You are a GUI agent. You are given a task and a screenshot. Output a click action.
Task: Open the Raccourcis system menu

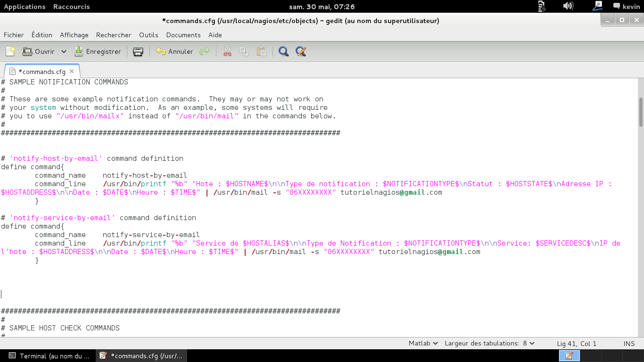pos(71,7)
